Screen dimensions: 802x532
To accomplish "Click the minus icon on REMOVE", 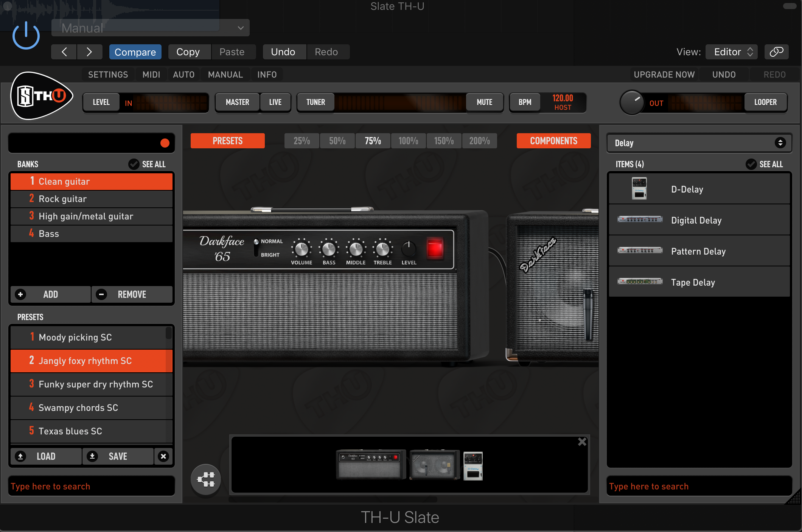I will tap(101, 294).
